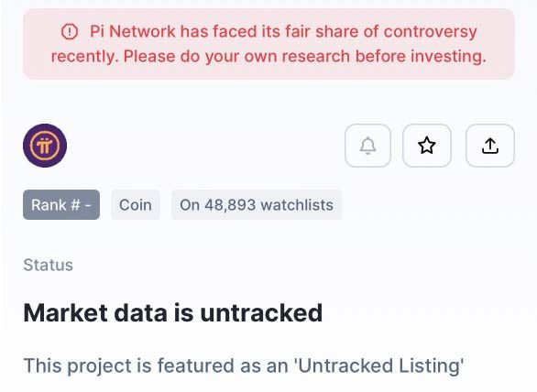Click the number '48,893' in watchlist tag

(230, 205)
